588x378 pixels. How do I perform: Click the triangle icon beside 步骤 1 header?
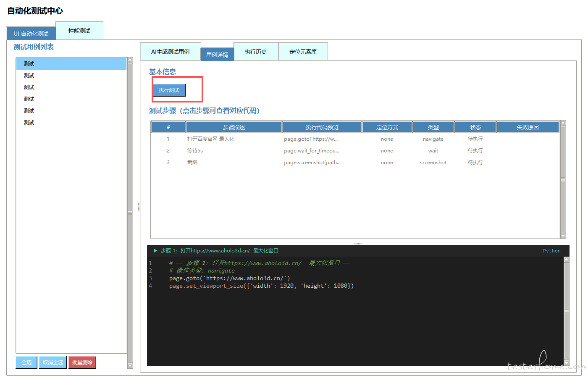155,251
